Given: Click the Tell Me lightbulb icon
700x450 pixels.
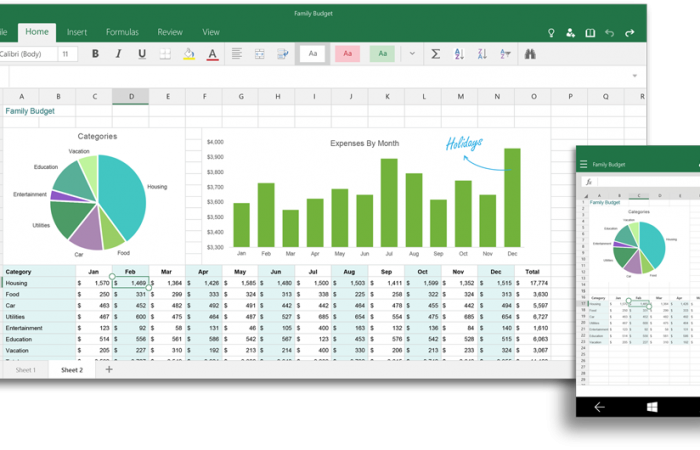Looking at the screenshot, I should pyautogui.click(x=550, y=32).
